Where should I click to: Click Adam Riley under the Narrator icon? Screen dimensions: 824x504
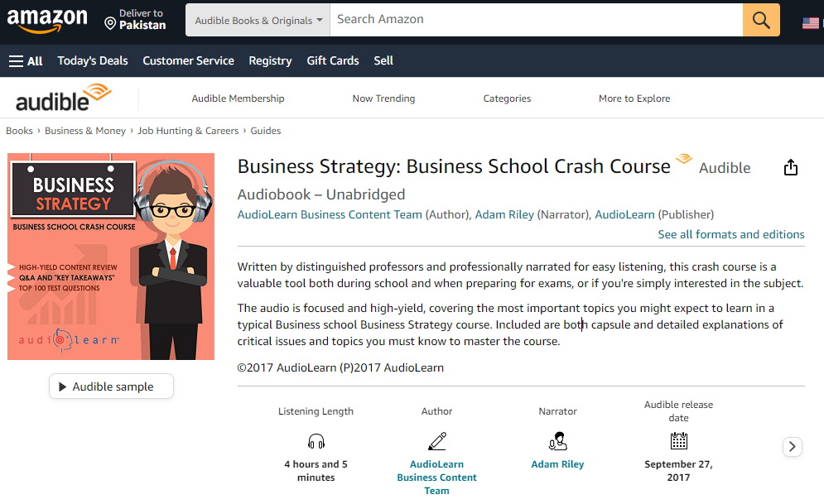[x=557, y=464]
